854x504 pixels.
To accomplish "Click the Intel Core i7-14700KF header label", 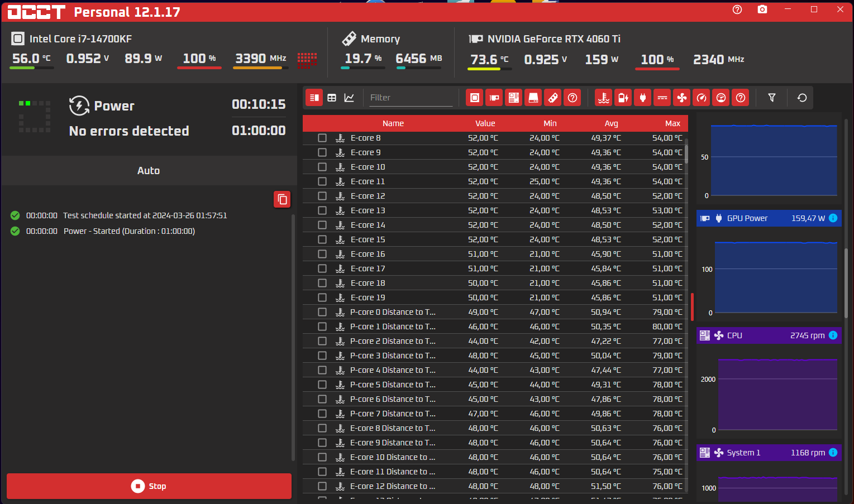I will (x=80, y=39).
